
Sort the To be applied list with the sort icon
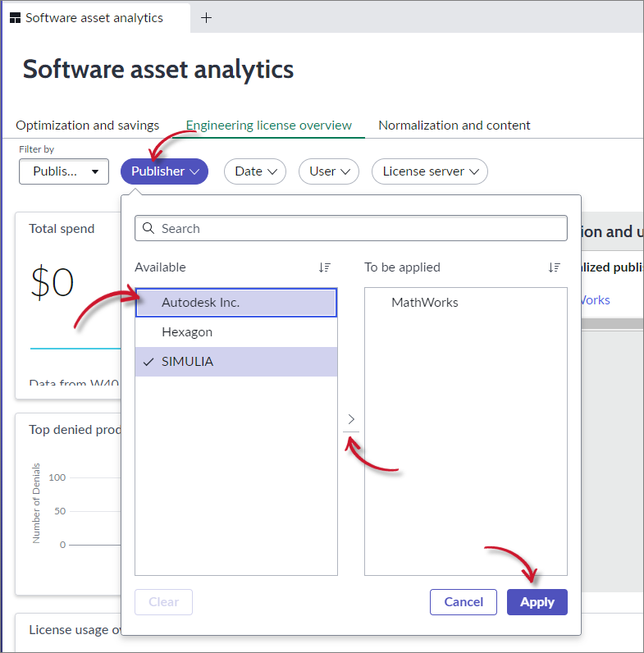554,267
